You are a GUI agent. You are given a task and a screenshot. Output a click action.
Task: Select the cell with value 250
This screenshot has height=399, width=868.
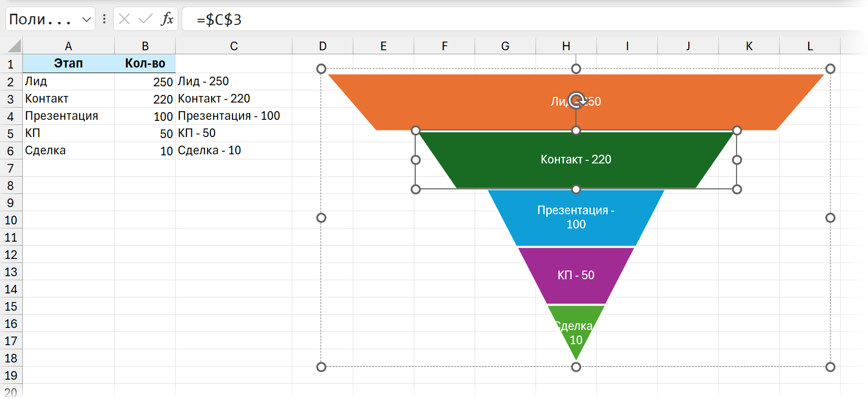click(145, 81)
